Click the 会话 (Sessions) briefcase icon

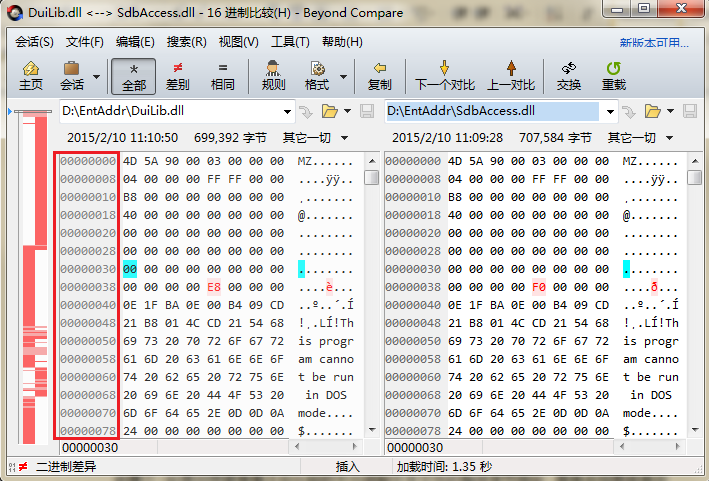(72, 75)
